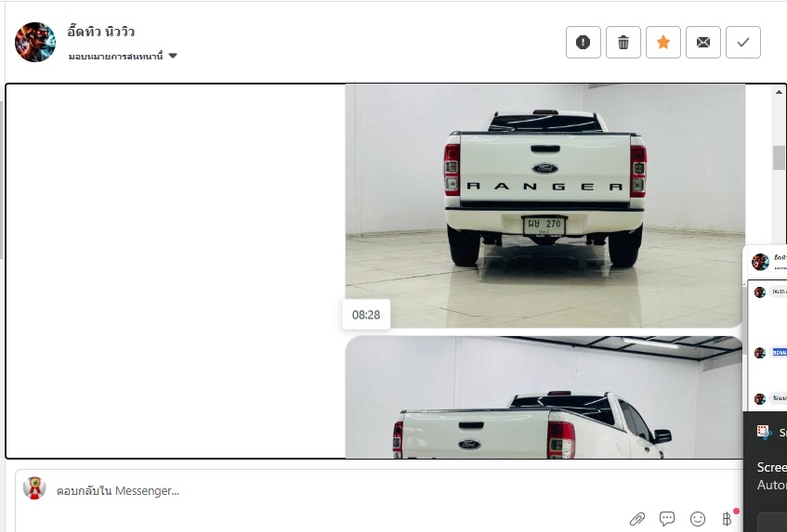This screenshot has width=787, height=532.
Task: Click the scrollbar up arrow in chat
Action: pos(779,92)
